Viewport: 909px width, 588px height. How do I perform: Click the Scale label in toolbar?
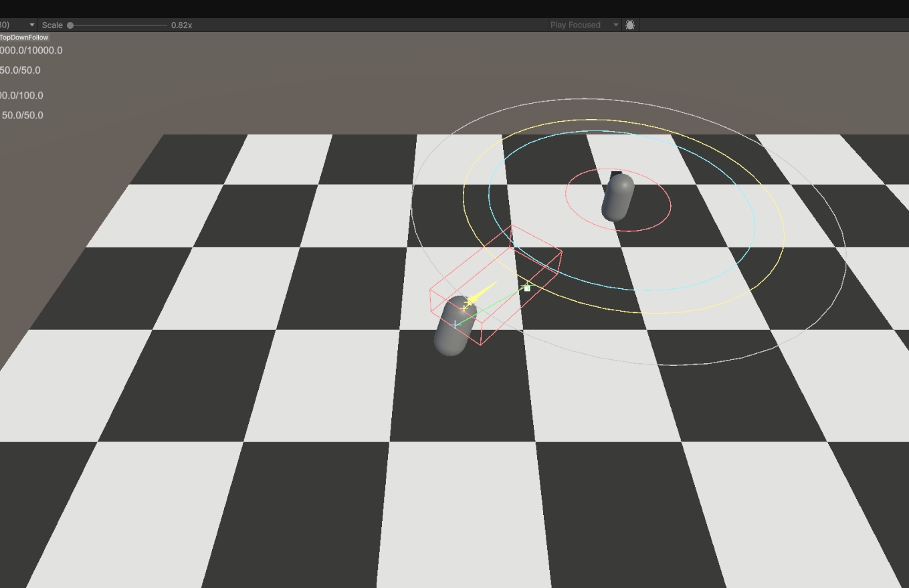click(x=52, y=25)
